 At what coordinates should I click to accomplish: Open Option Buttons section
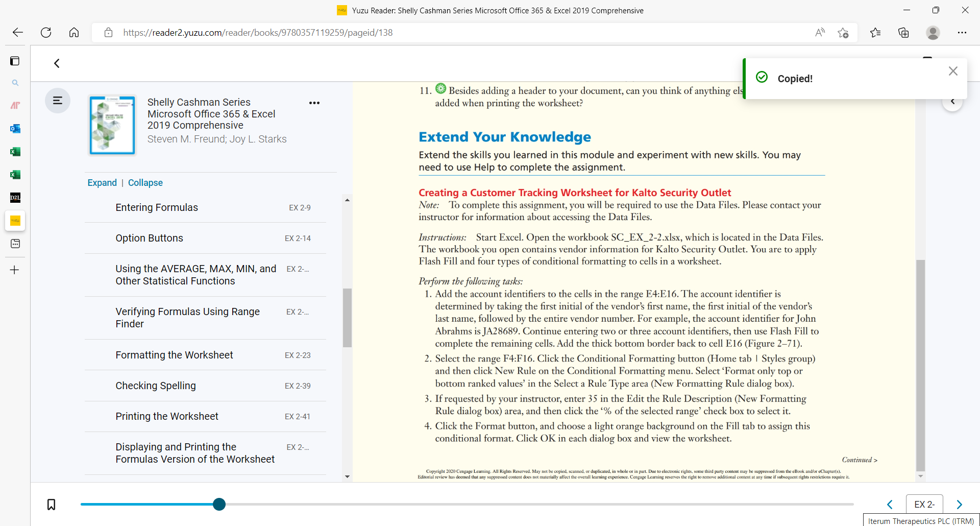[205, 238]
